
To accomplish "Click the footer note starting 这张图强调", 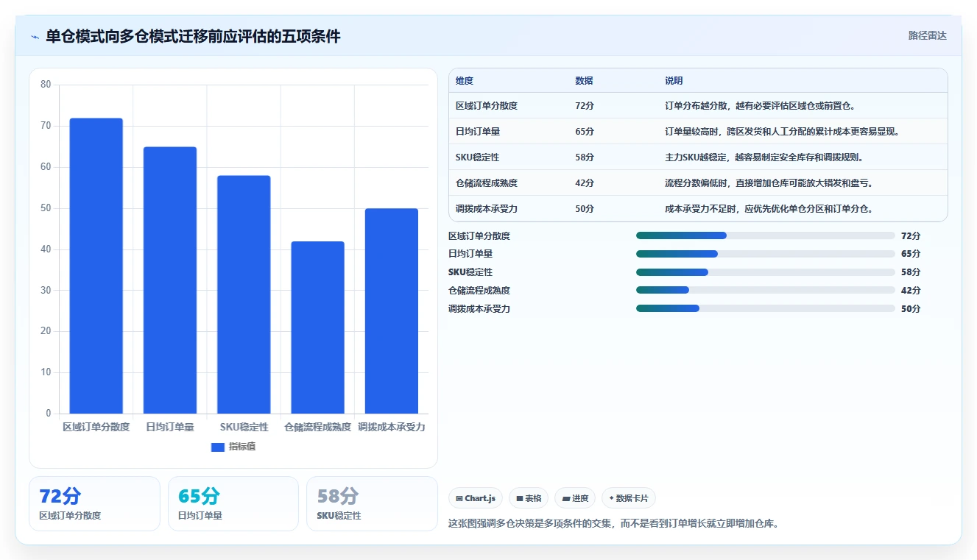I will click(x=614, y=524).
